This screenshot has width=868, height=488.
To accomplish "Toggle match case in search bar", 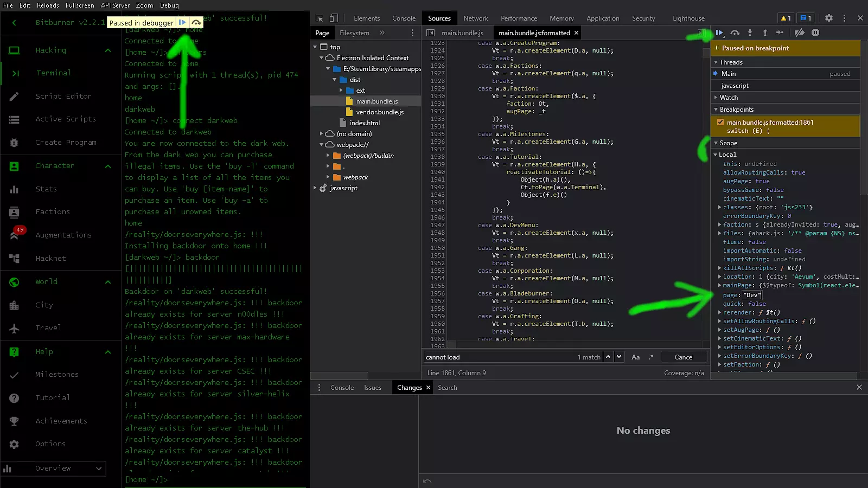I will (x=636, y=357).
